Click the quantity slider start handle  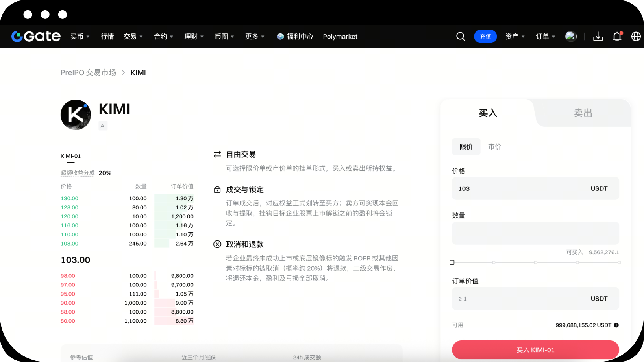[x=452, y=262]
